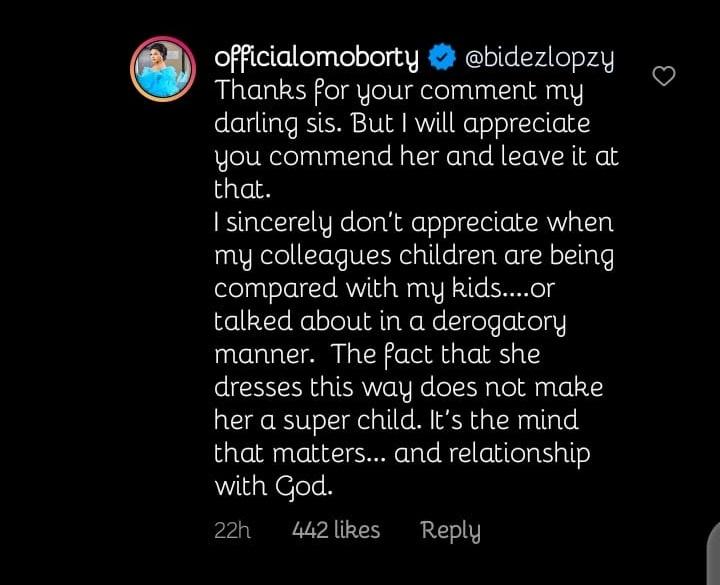Open officialomoborty's profile picture
The height and width of the screenshot is (585, 720).
(163, 70)
